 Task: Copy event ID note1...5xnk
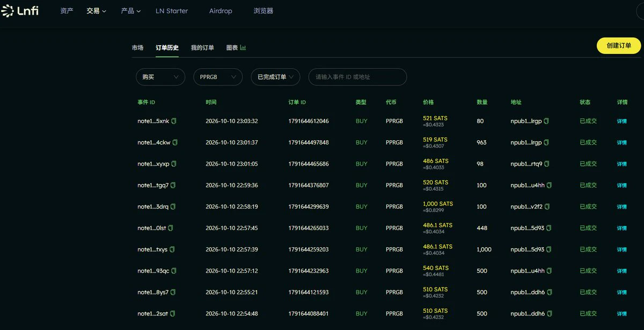click(x=174, y=121)
